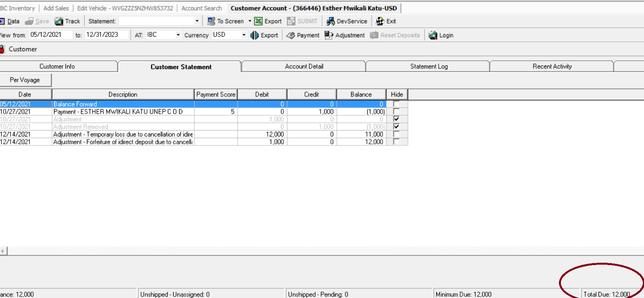Click the horizontal scrollbar left arrow
Image resolution: width=644 pixels, height=298 pixels.
(x=3, y=251)
